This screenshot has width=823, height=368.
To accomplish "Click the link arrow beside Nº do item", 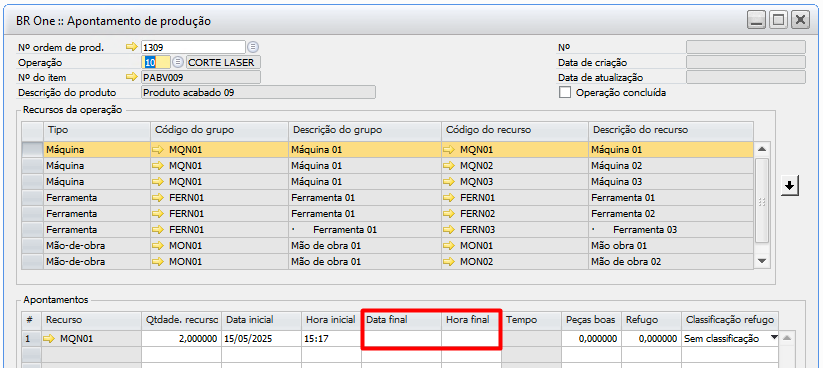I will click(131, 78).
